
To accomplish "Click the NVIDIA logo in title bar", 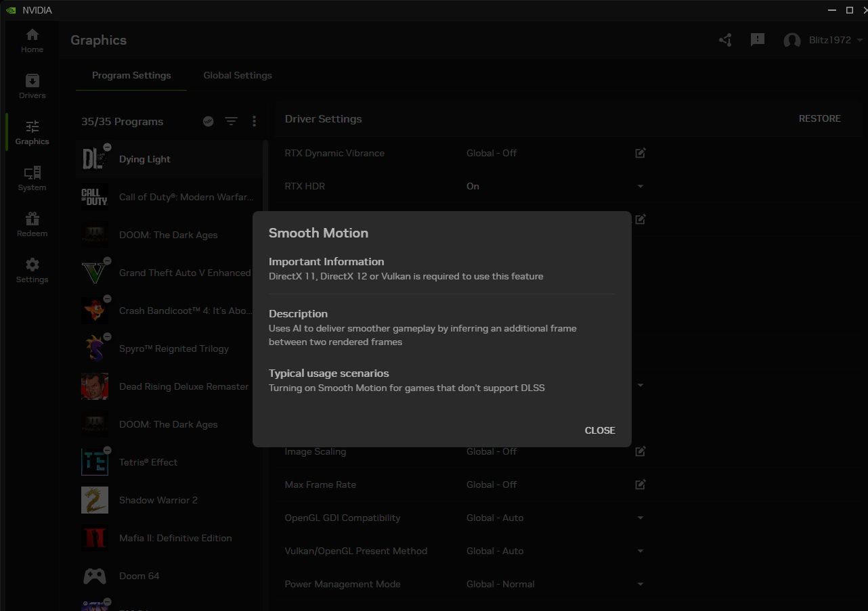I will tap(11, 10).
